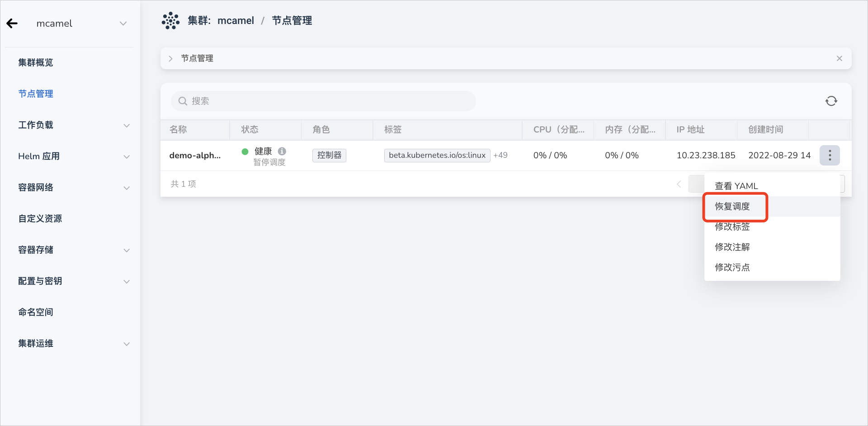Click the 内存 (分配... column header
The image size is (868, 426).
tap(630, 129)
